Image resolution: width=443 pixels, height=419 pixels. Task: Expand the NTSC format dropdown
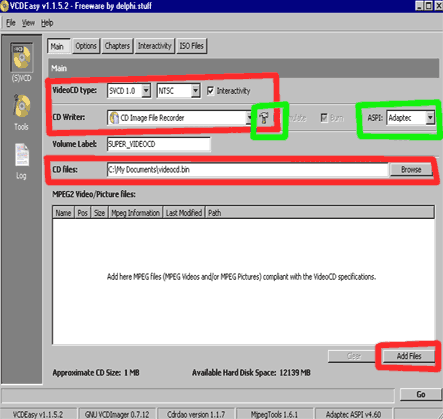pyautogui.click(x=196, y=91)
